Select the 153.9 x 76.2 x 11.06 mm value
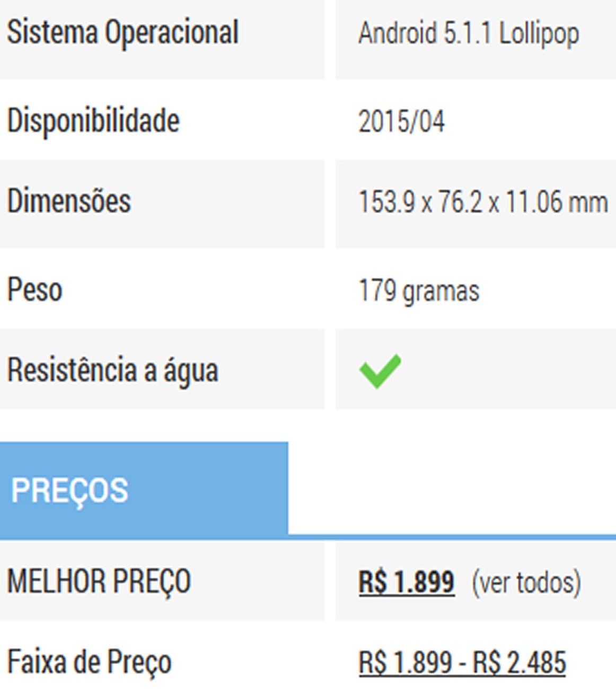616x689 pixels. click(x=482, y=202)
